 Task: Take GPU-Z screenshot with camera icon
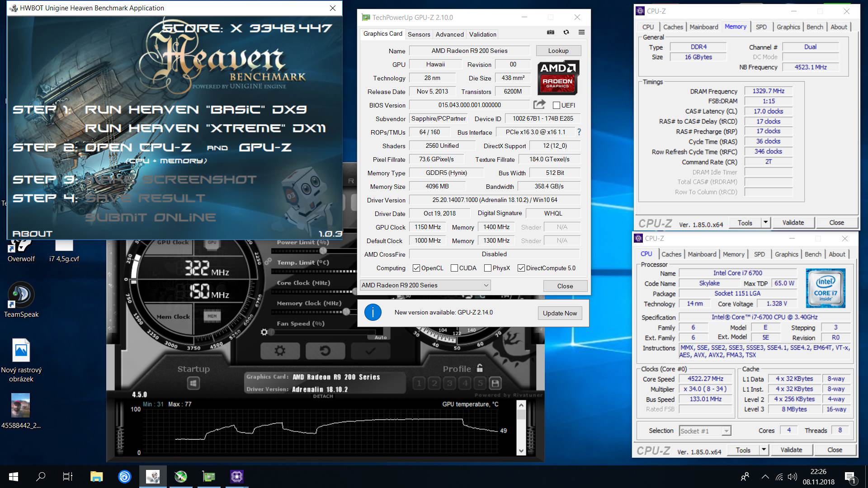tap(551, 33)
